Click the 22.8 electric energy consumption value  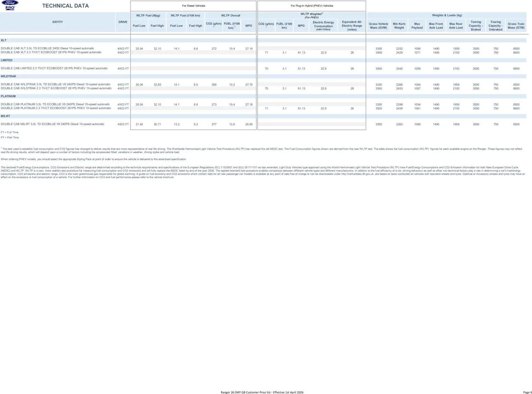(x=323, y=89)
